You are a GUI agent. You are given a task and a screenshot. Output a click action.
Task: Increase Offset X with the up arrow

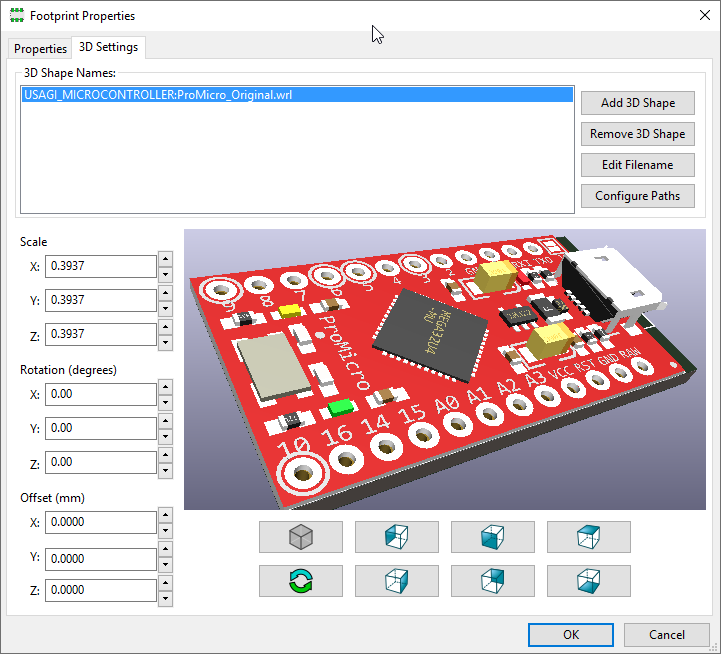[166, 515]
